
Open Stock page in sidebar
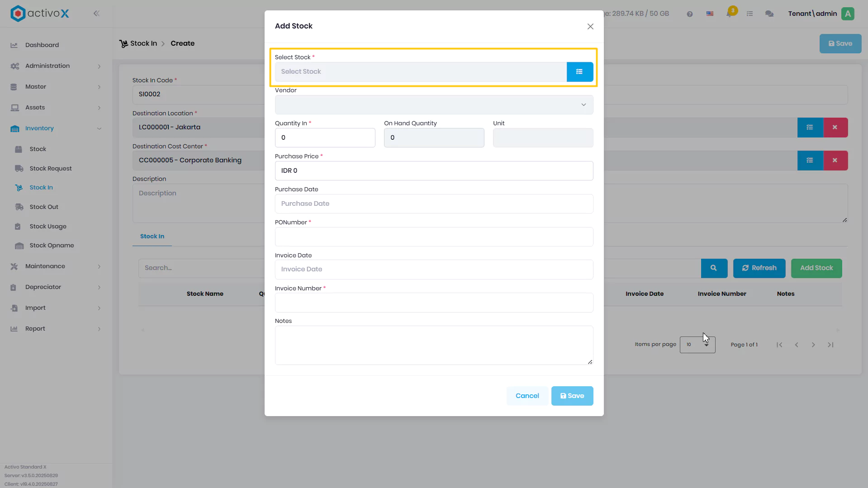38,149
